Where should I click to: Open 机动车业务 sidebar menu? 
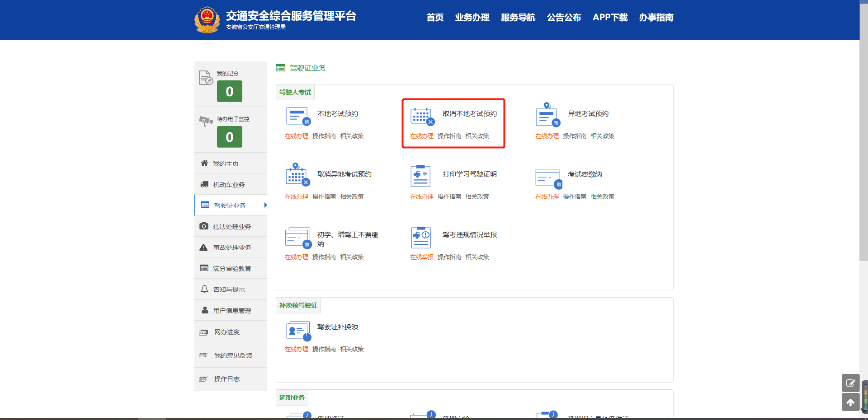point(229,185)
